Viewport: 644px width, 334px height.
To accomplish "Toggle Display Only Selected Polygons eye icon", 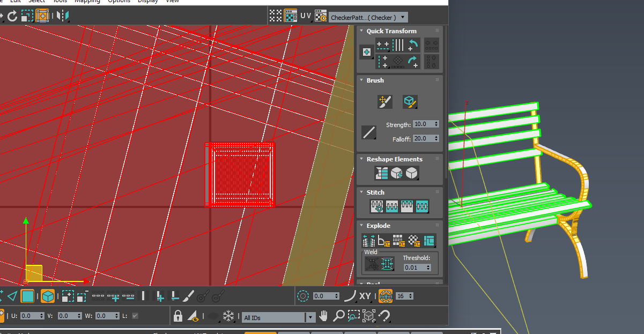I will click(x=193, y=316).
